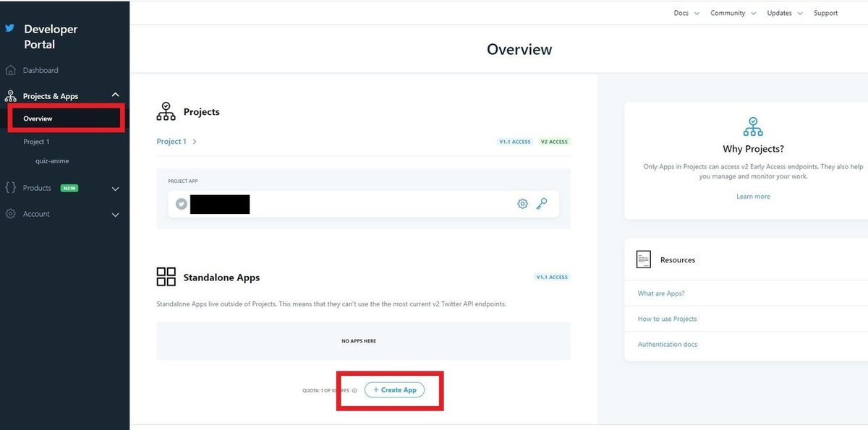This screenshot has height=430, width=868.
Task: Click the Learn more link
Action: 753,197
